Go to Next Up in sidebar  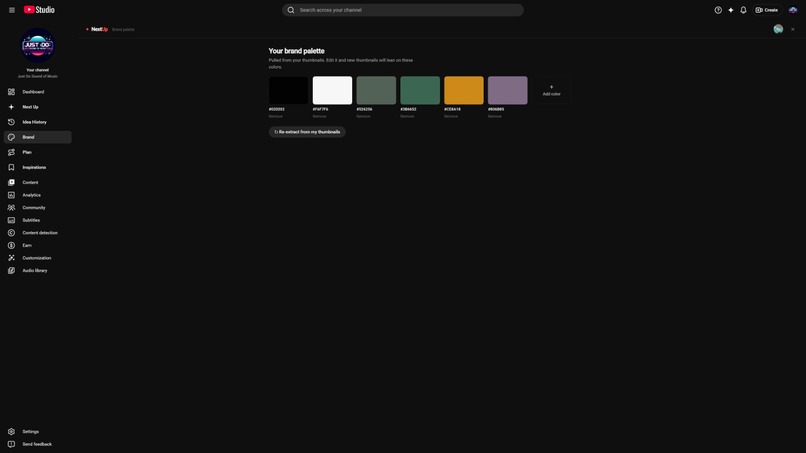38,107
